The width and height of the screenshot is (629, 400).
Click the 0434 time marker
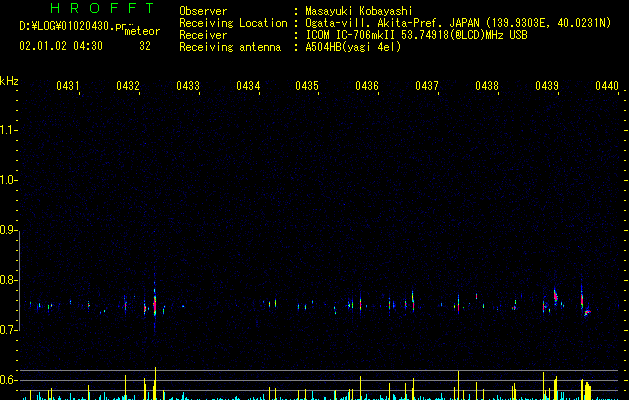click(x=248, y=86)
